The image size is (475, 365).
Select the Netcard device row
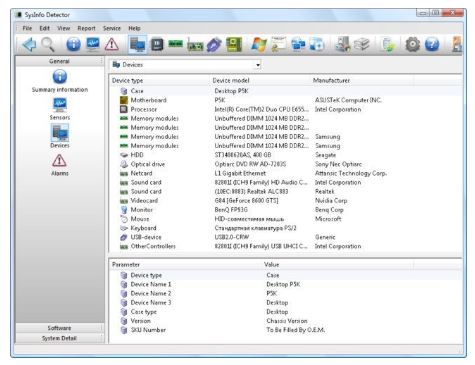(x=285, y=173)
